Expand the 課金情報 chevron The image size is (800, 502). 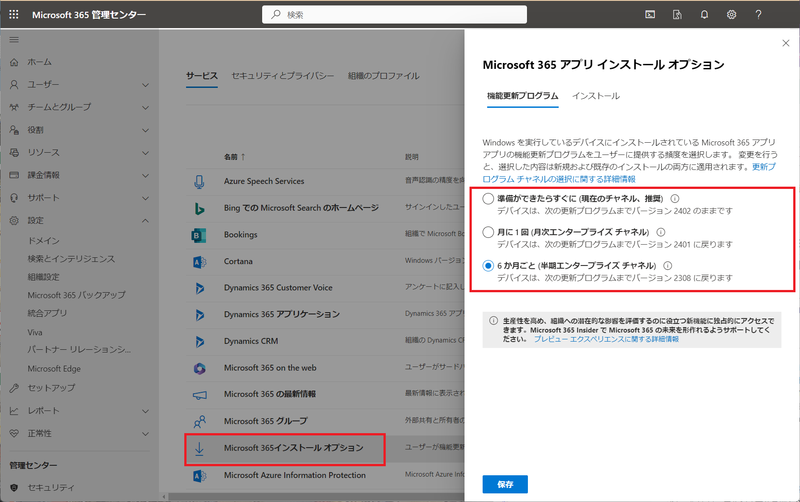pos(145,175)
